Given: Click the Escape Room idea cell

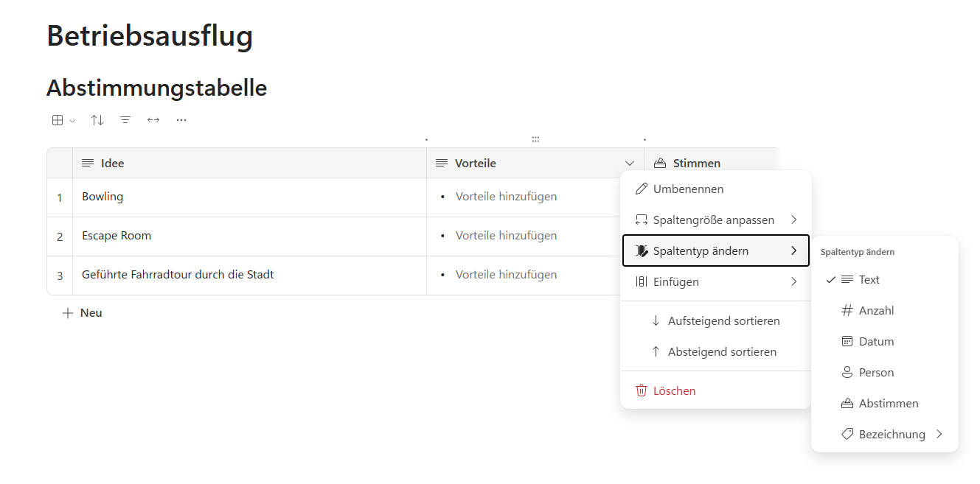Looking at the screenshot, I should (x=117, y=236).
